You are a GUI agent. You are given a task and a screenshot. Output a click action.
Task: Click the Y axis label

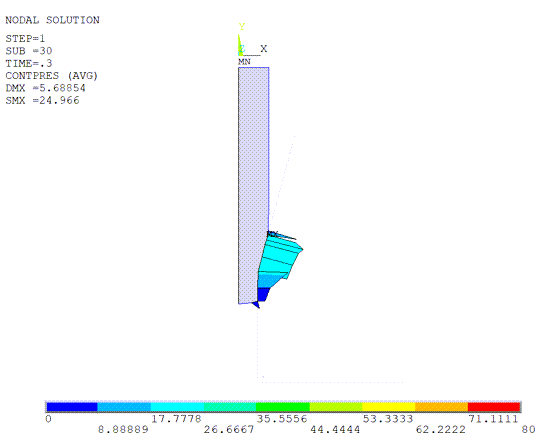pos(242,27)
